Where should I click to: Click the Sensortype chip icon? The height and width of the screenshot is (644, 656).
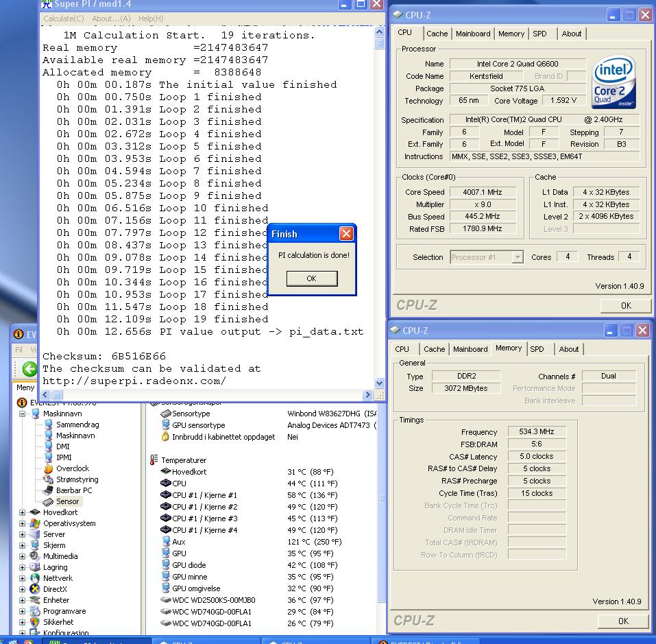pyautogui.click(x=166, y=414)
